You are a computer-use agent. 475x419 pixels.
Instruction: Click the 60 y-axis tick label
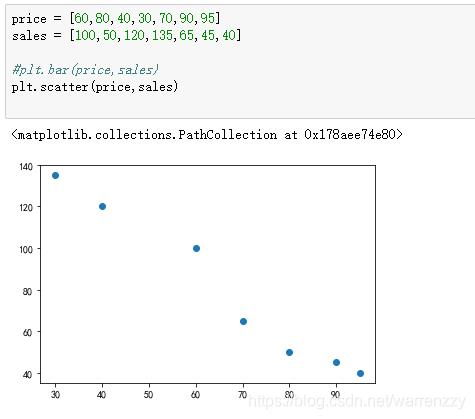pos(28,332)
